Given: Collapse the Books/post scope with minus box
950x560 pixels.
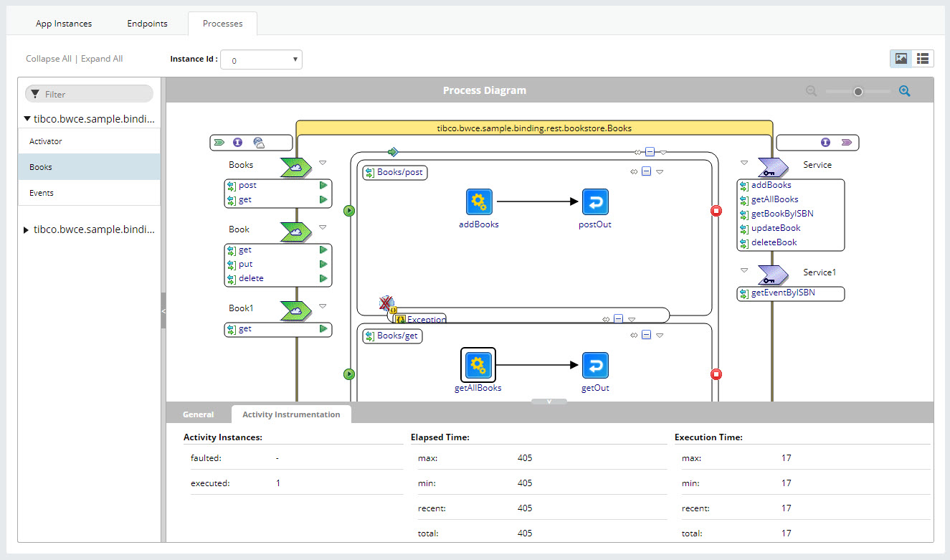Looking at the screenshot, I should [x=646, y=172].
